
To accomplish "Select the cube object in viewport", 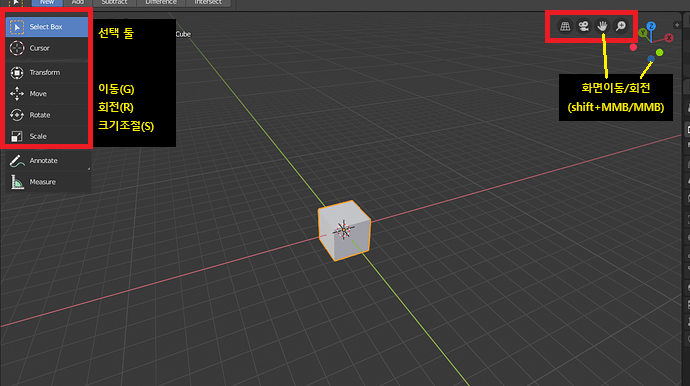I will 344,231.
